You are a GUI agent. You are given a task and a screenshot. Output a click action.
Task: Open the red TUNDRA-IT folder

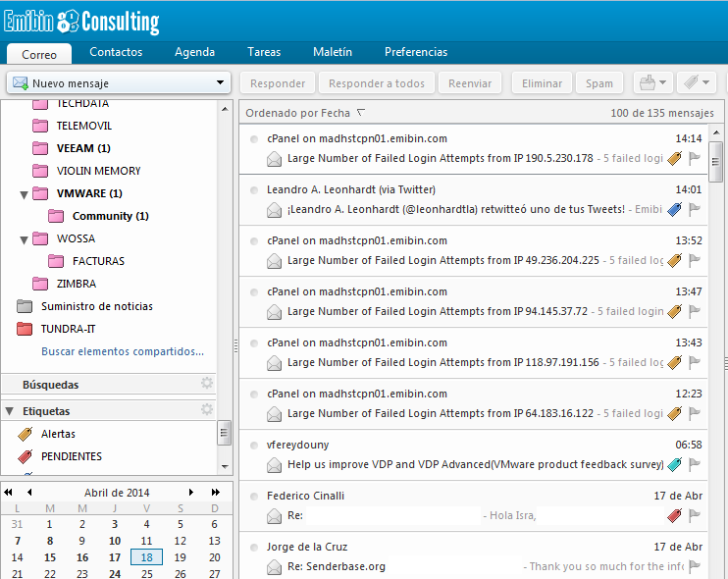68,329
